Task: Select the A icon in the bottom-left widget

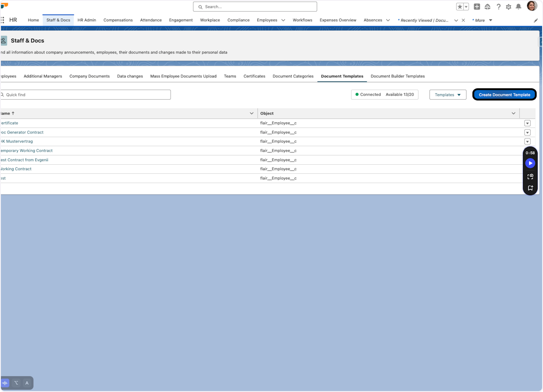Action: coord(27,382)
